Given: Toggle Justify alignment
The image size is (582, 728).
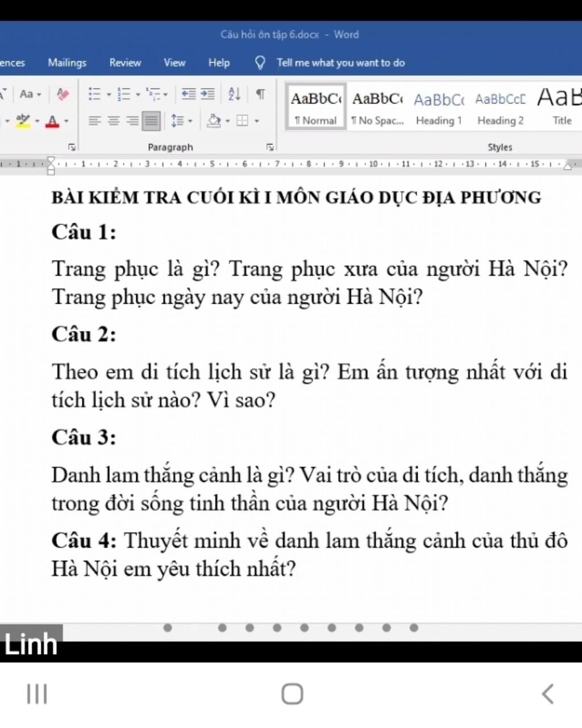Looking at the screenshot, I should (x=151, y=121).
